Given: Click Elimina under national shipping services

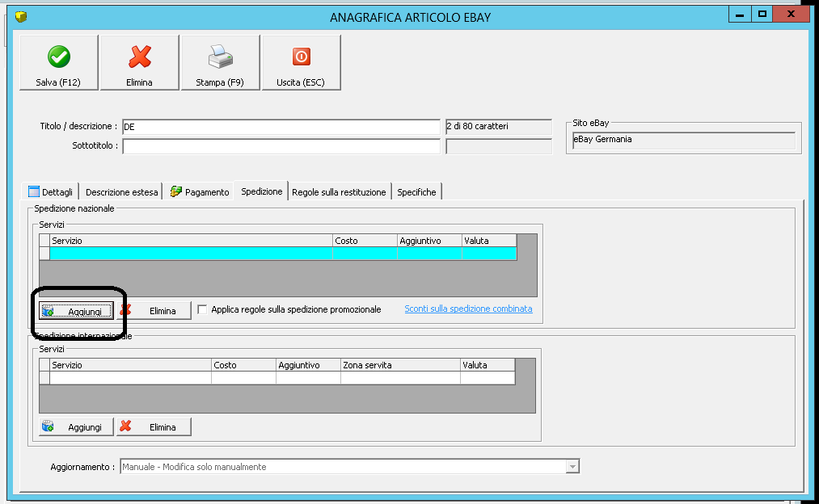Looking at the screenshot, I should (154, 311).
